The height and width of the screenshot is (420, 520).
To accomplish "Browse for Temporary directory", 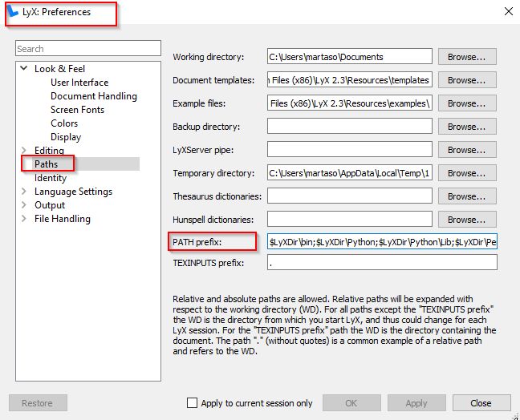I will click(x=467, y=173).
